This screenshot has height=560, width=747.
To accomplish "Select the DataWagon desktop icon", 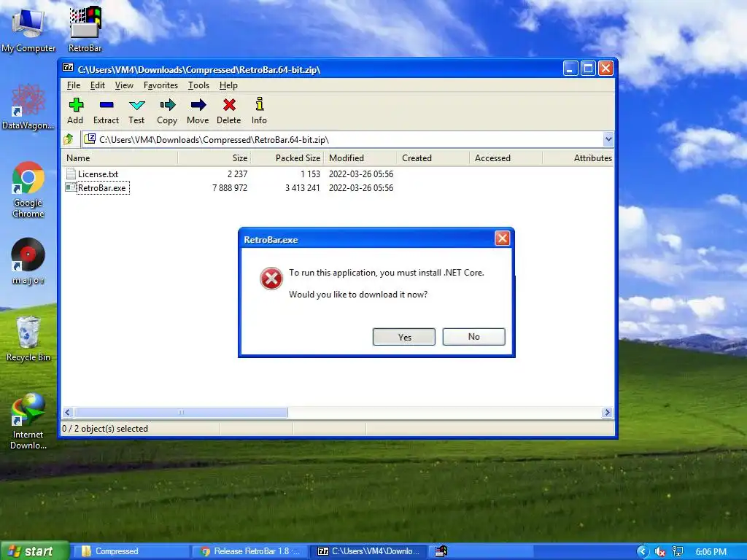I will tap(28, 107).
